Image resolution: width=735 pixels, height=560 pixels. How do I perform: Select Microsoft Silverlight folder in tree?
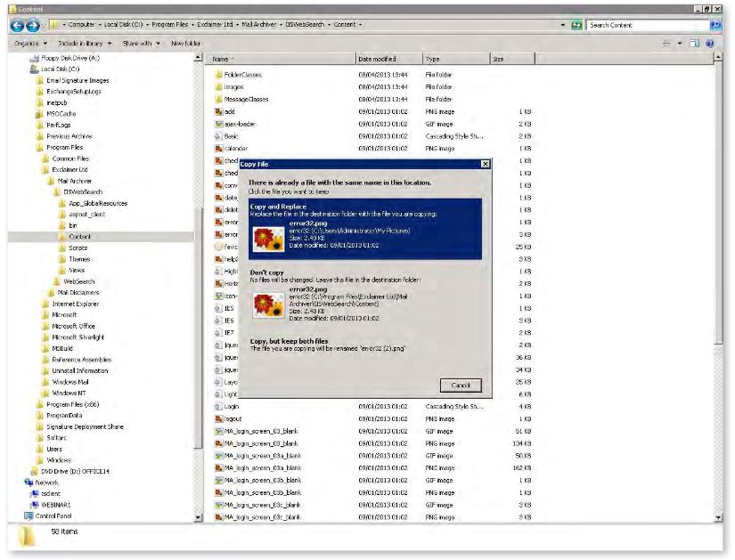[x=73, y=337]
